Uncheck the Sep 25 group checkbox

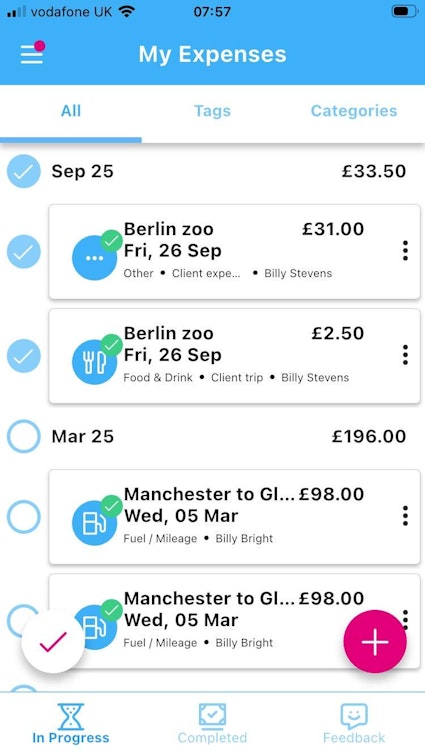(24, 171)
